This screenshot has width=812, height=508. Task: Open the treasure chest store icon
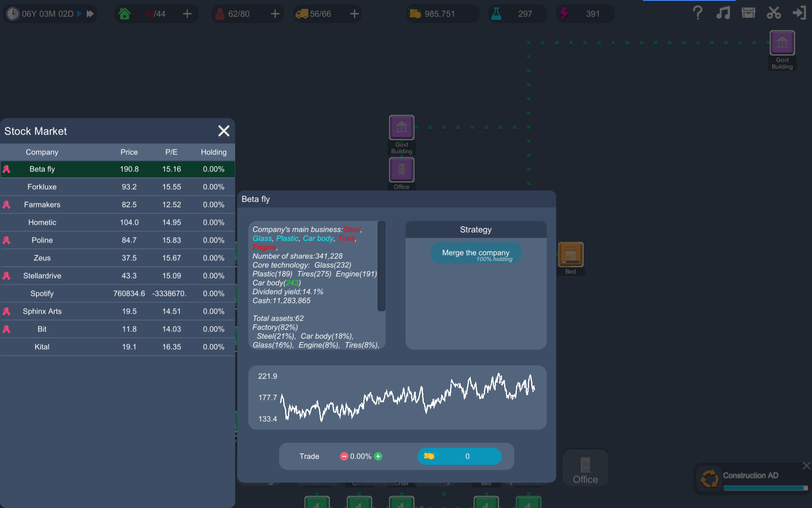point(749,13)
